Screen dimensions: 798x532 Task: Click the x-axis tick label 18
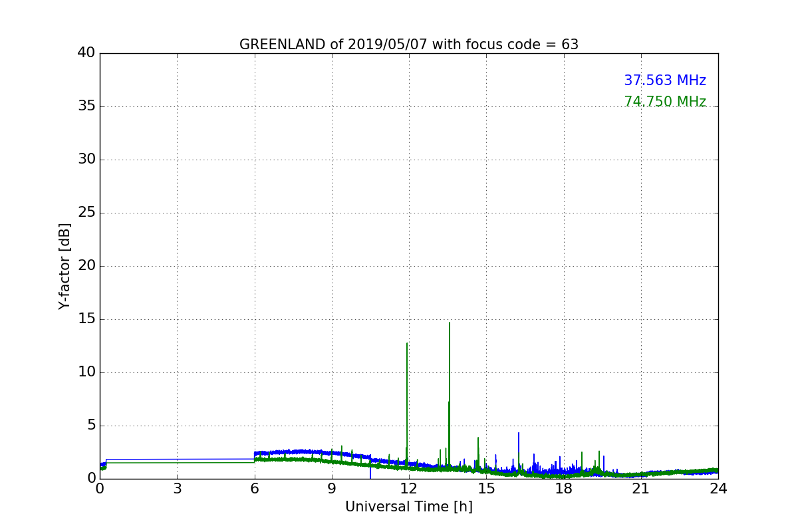(x=564, y=489)
